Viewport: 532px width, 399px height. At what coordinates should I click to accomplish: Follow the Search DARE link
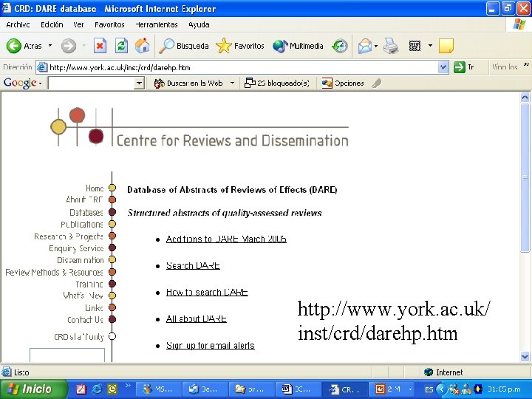193,265
